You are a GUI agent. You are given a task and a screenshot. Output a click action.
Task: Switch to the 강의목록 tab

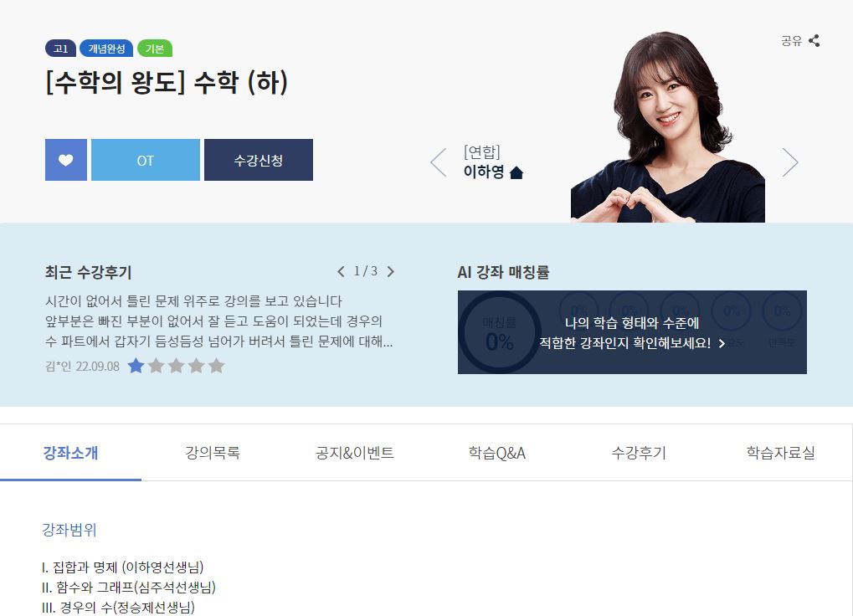coord(213,452)
